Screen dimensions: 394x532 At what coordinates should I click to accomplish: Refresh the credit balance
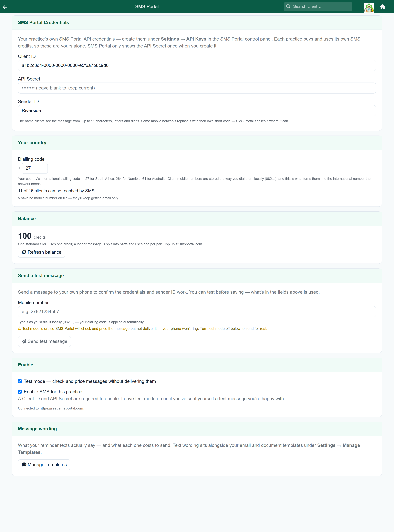41,252
